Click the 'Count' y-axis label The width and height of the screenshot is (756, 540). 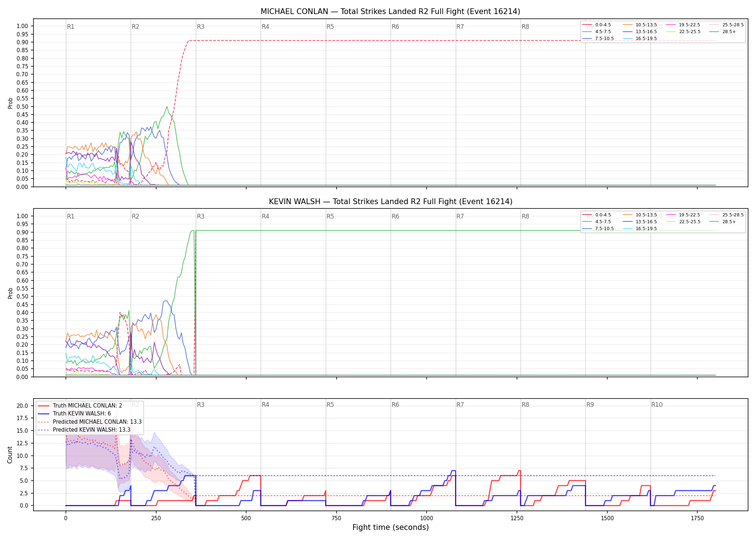(10, 455)
